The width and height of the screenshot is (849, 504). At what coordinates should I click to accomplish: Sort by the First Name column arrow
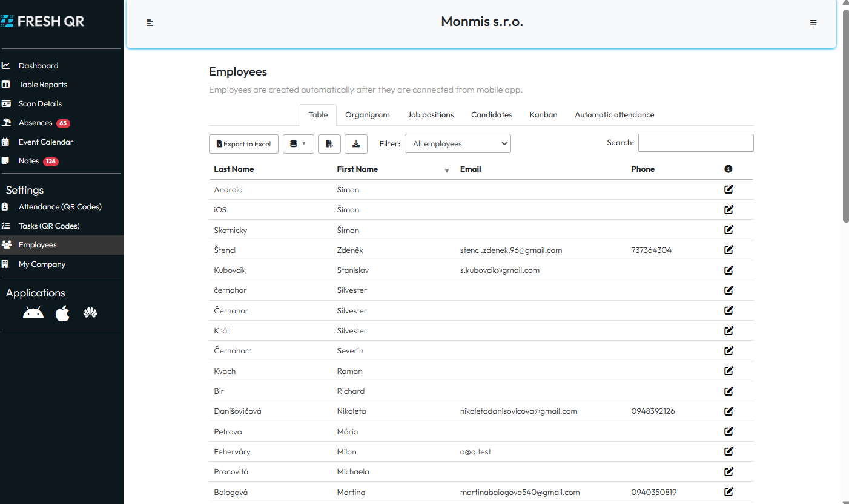(447, 171)
